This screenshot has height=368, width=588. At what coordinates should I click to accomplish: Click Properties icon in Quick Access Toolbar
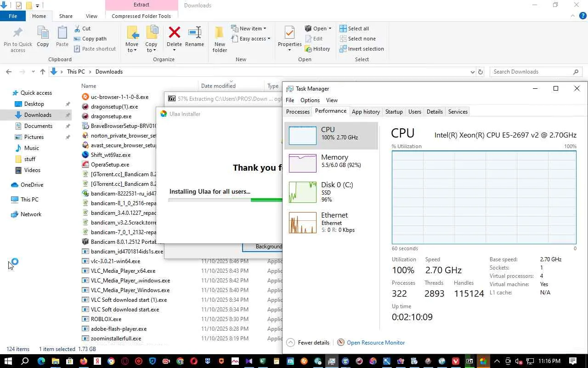click(19, 6)
